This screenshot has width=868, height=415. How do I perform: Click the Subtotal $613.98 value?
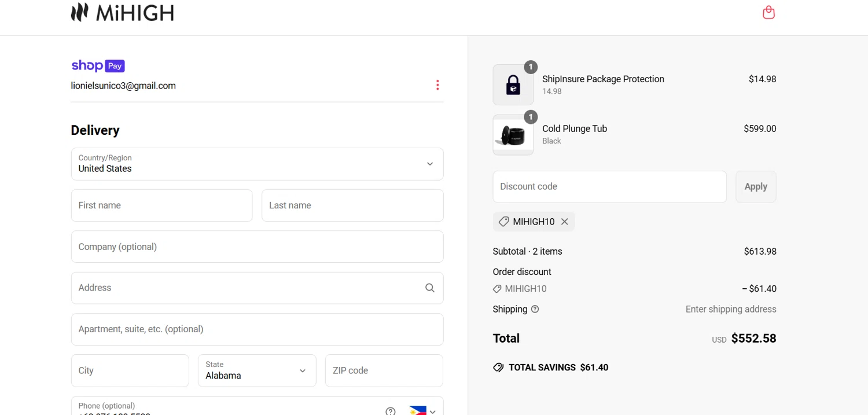(760, 251)
